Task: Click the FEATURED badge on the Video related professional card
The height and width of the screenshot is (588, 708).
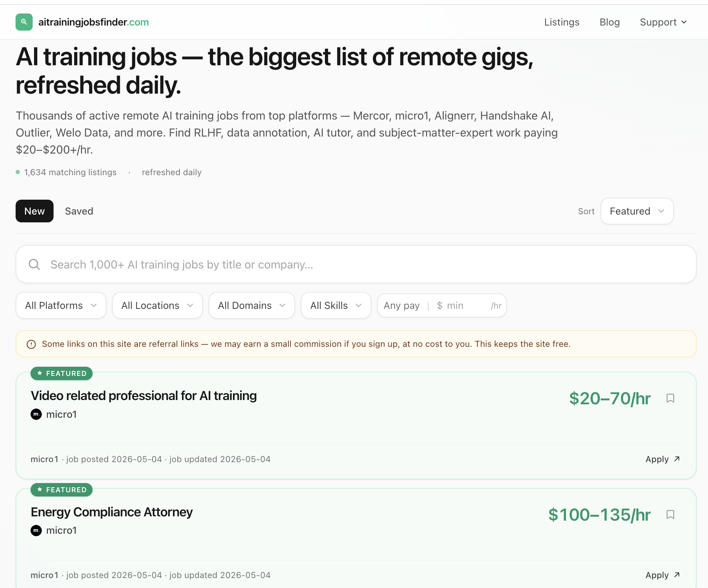Action: pos(61,373)
